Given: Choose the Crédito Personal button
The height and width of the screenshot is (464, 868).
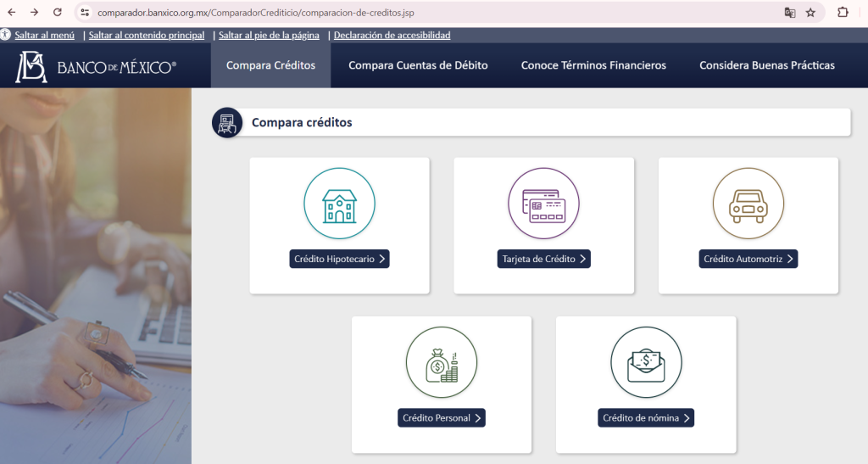Looking at the screenshot, I should (x=442, y=417).
